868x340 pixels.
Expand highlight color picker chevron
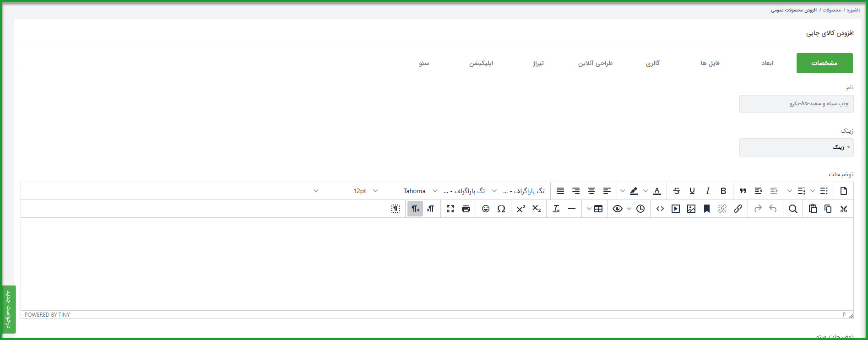coord(623,191)
